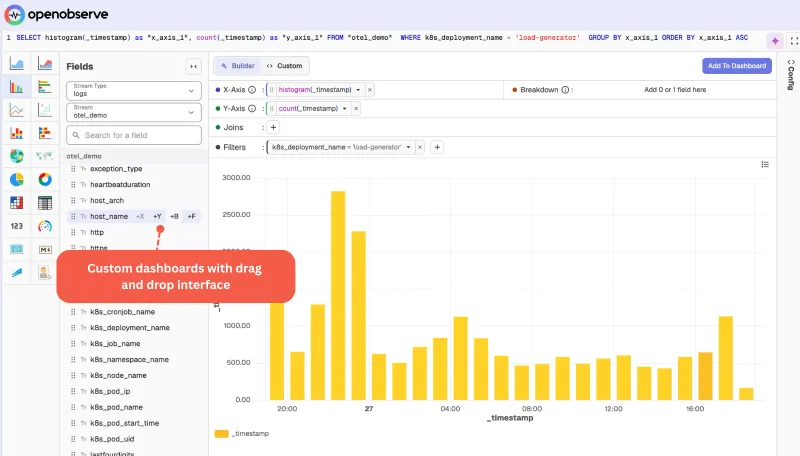
Task: Select the host_arch field
Action: 107,200
